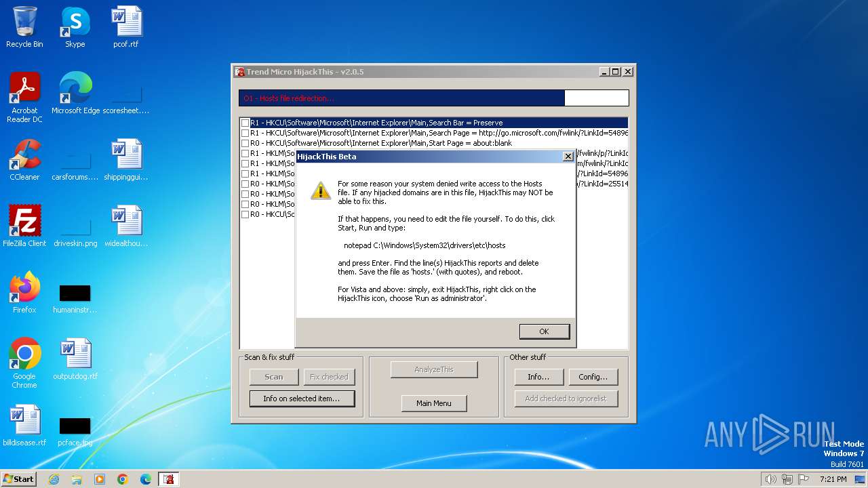
Task: Click the taskbar clock showing 7:21 PM
Action: (833, 479)
